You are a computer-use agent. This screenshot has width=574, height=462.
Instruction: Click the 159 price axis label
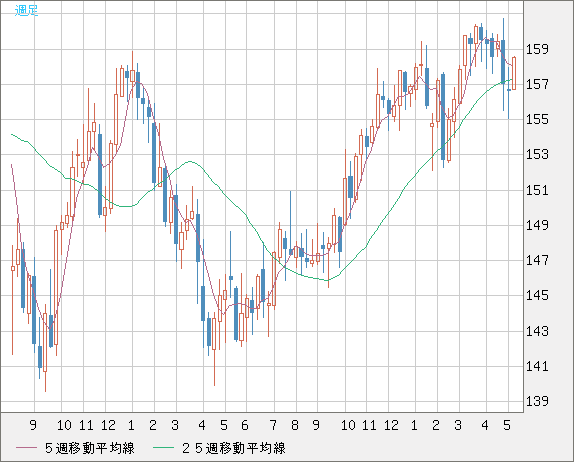[x=537, y=49]
